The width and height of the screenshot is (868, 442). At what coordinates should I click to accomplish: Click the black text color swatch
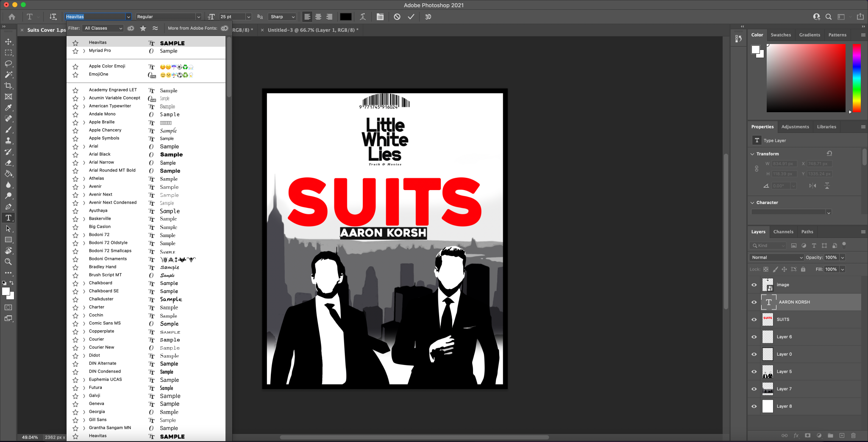(x=345, y=17)
